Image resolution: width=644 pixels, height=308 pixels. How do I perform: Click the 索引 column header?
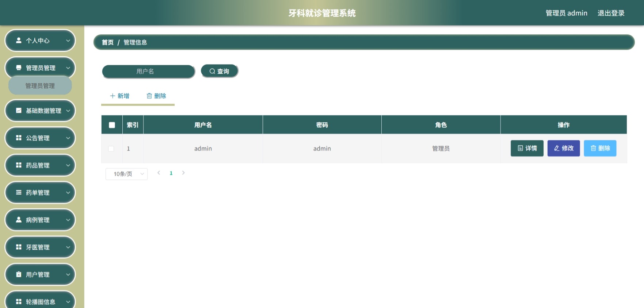coord(133,125)
